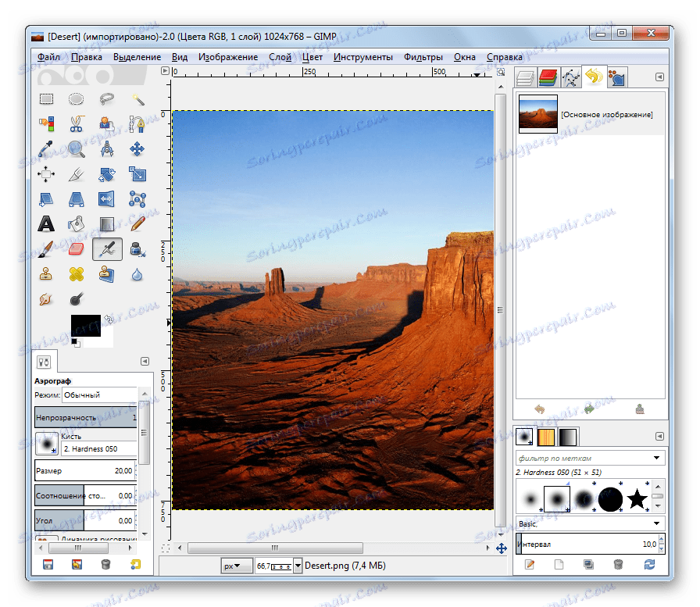The image size is (700, 607).
Task: Select the Blur/Sharpen droplet tool
Action: [x=137, y=274]
